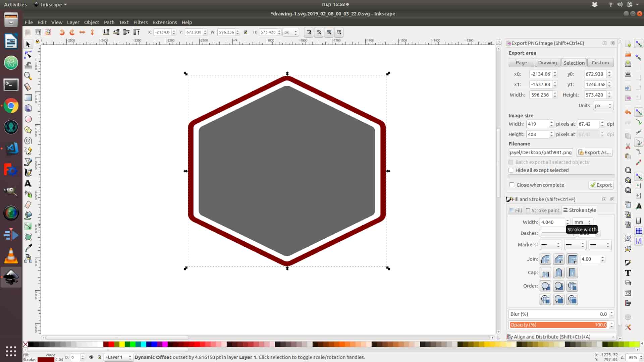Enable Hide all except selected
Viewport: 644px width, 362px height.
pos(511,170)
